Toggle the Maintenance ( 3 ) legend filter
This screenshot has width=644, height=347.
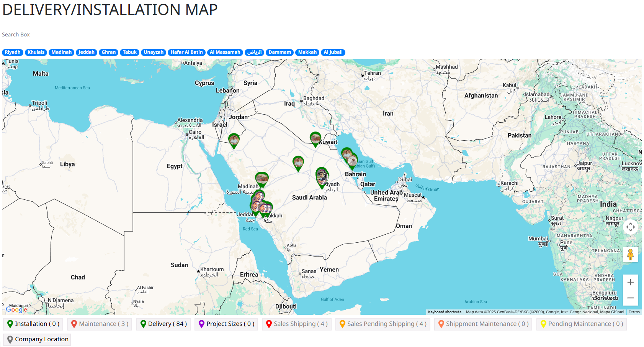coord(100,324)
